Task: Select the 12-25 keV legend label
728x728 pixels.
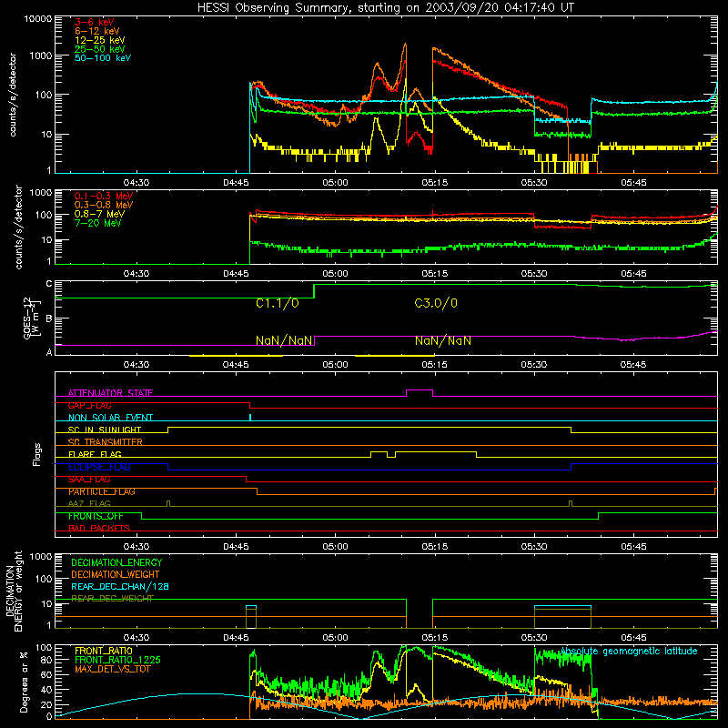Action: pos(100,40)
